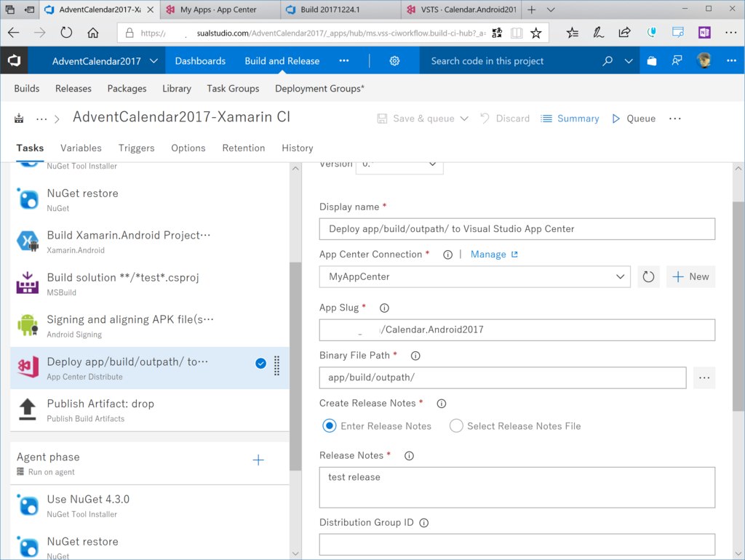
Task: Click the browser back arrow
Action: [x=14, y=33]
